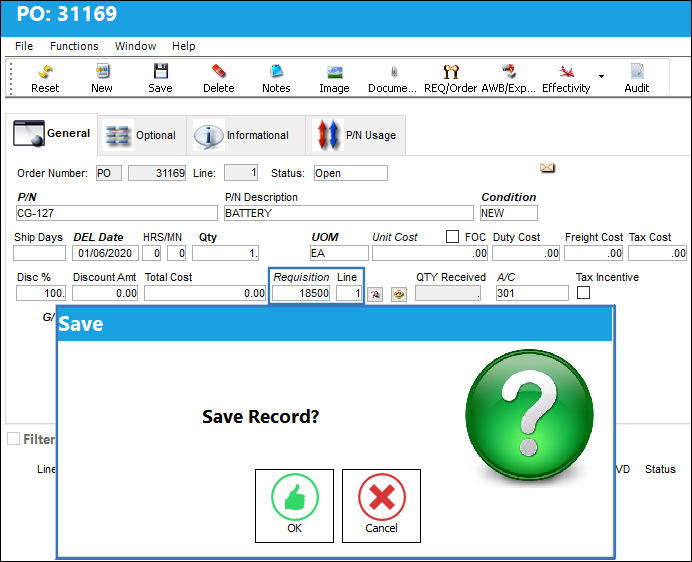Click the AWB/Export toolbar icon
Image resolution: width=692 pixels, height=562 pixels.
(x=508, y=72)
